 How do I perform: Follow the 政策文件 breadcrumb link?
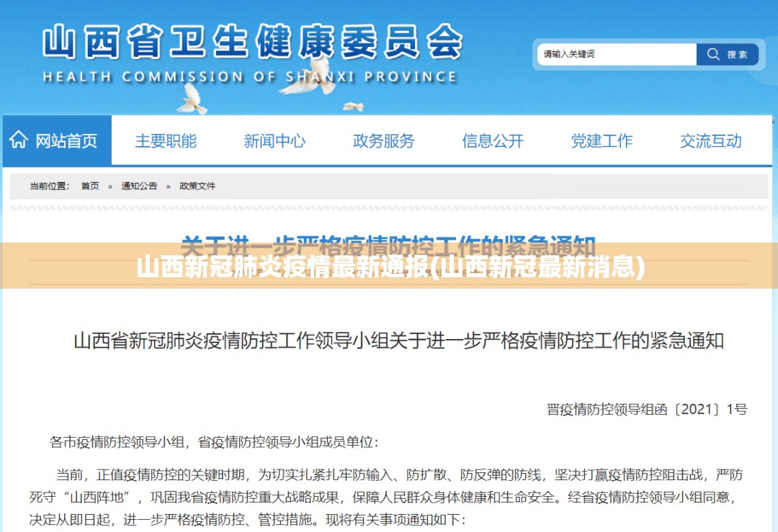(x=197, y=186)
